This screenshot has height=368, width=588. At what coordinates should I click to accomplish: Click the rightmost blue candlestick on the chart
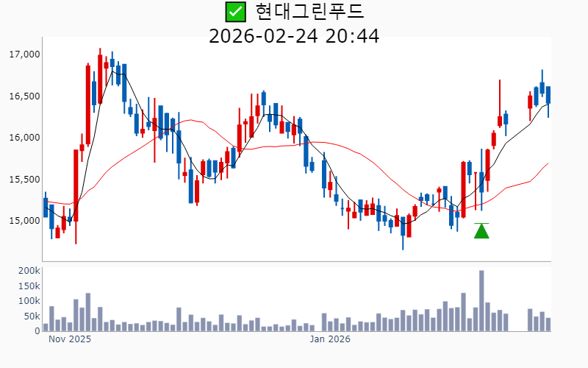pyautogui.click(x=548, y=94)
